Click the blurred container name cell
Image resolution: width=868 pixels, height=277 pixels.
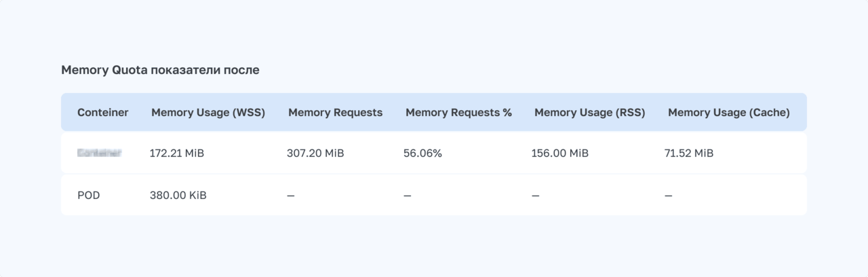(99, 153)
